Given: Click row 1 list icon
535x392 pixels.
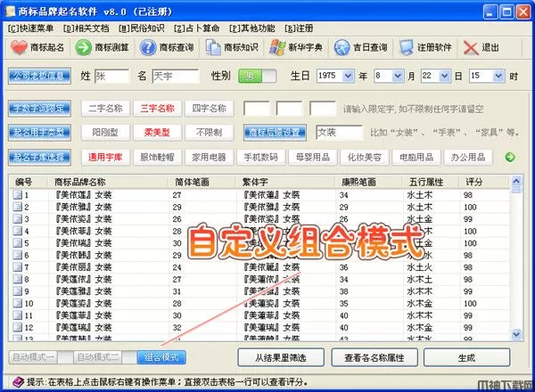Looking at the screenshot, I should click(18, 195).
